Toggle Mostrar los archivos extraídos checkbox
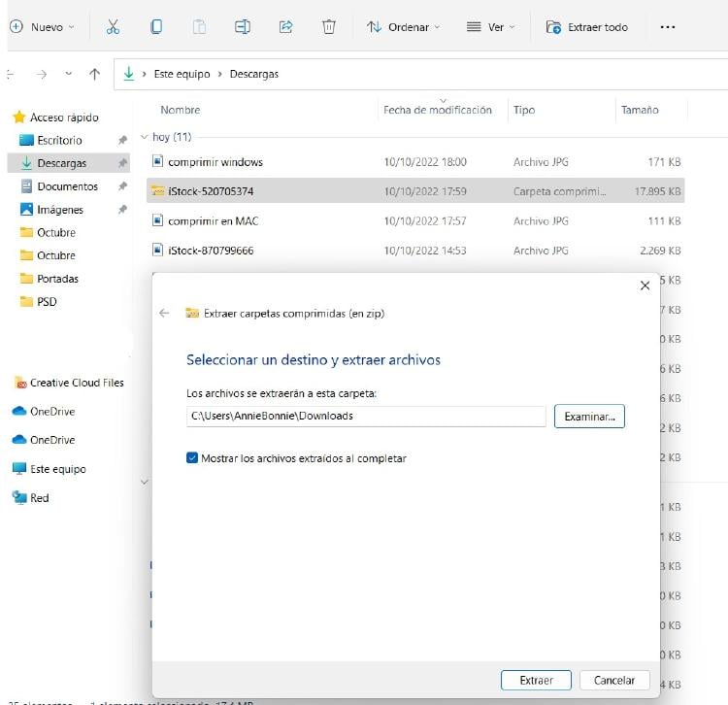 click(x=192, y=458)
